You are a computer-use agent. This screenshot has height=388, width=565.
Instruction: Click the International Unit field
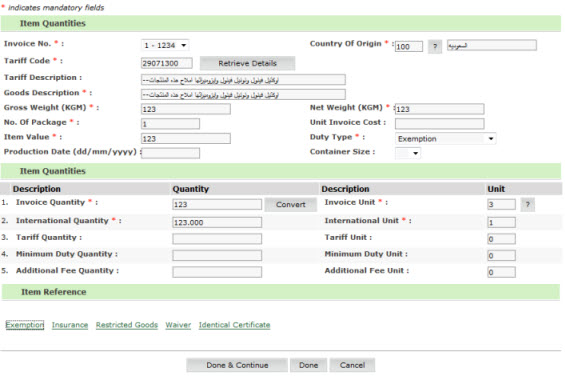tap(502, 223)
